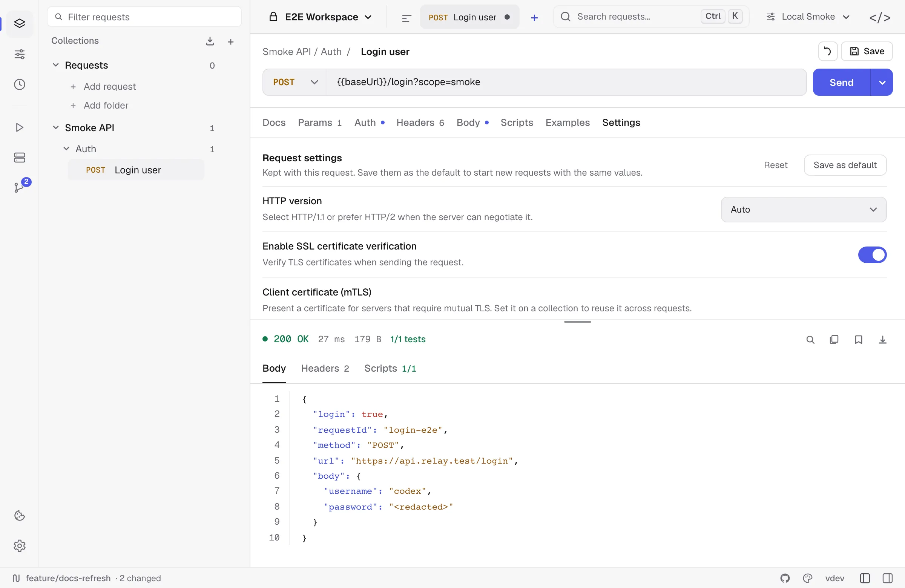
Task: Open the History clock icon
Action: 19,84
